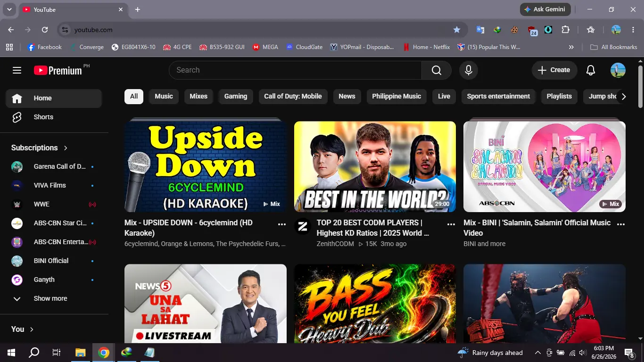Expand the You section
644x362 pixels.
point(23,329)
